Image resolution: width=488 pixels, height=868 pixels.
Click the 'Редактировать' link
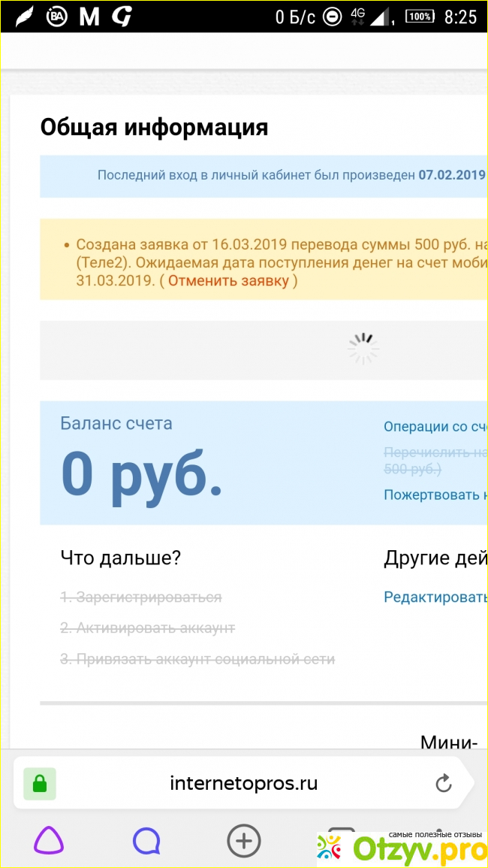coord(435,597)
